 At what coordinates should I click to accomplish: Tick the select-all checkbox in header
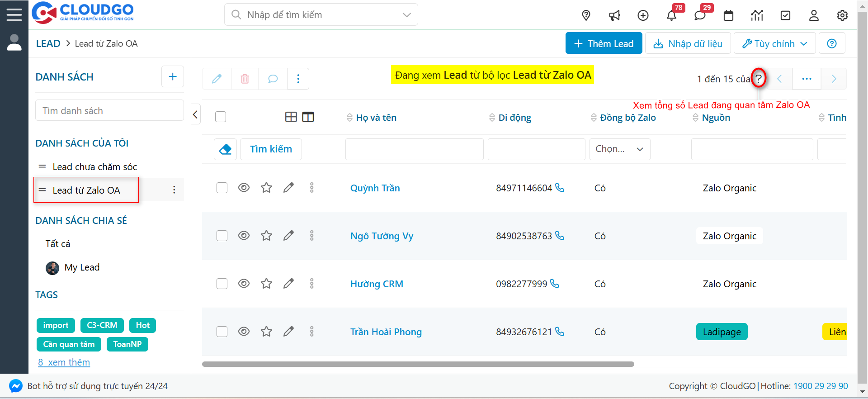click(x=221, y=117)
